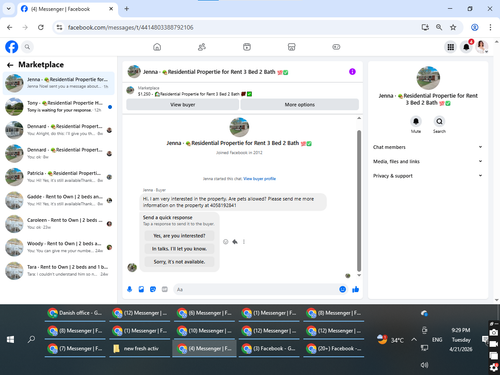Send 'In talks. I'll let you know.' response

pyautogui.click(x=179, y=249)
